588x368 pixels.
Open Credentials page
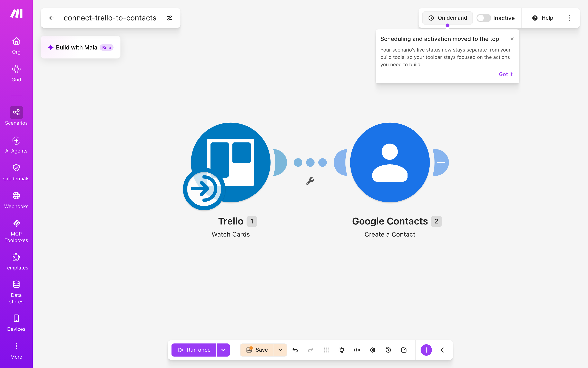tap(16, 173)
